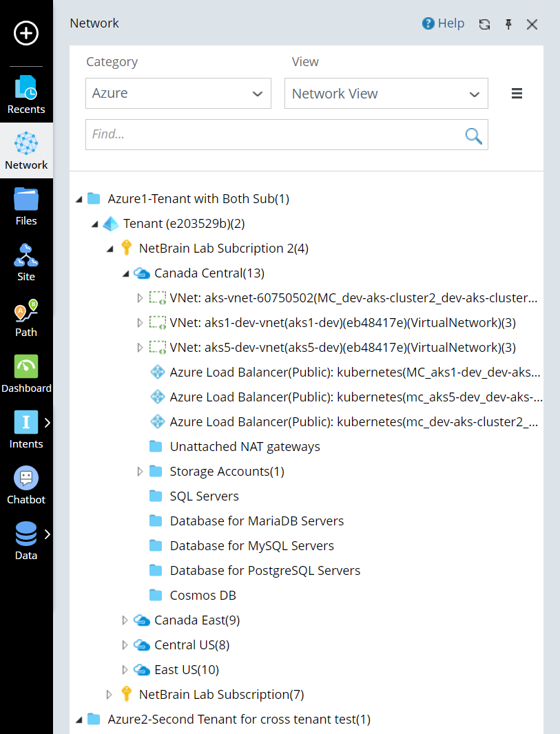560x734 pixels.
Task: Open the Path tool
Action: click(x=26, y=318)
